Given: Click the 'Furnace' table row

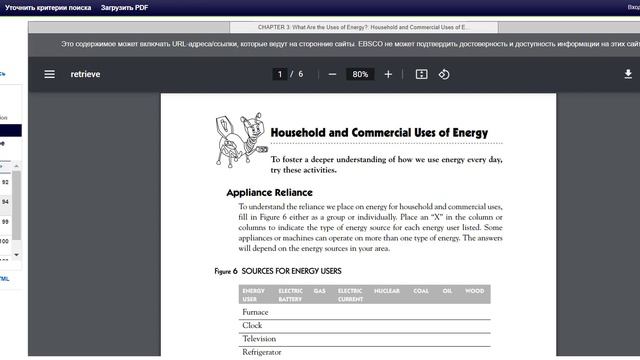Looking at the screenshot, I should click(364, 312).
